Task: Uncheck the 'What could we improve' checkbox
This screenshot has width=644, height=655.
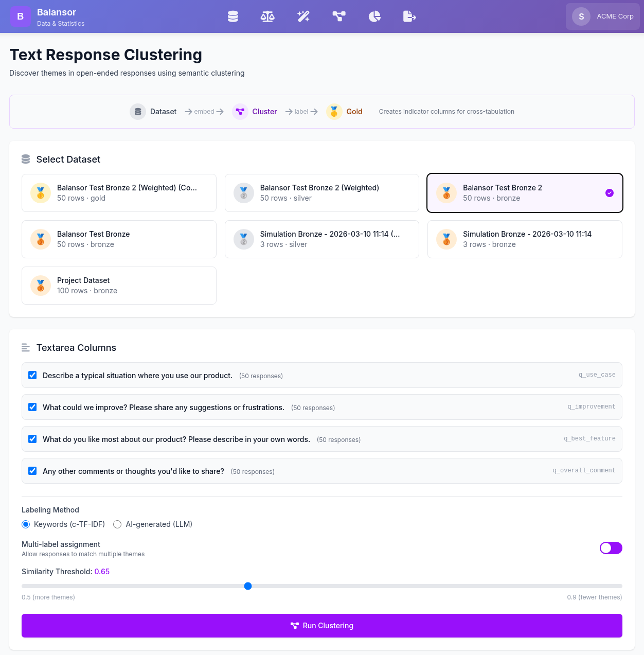Action: pyautogui.click(x=32, y=407)
